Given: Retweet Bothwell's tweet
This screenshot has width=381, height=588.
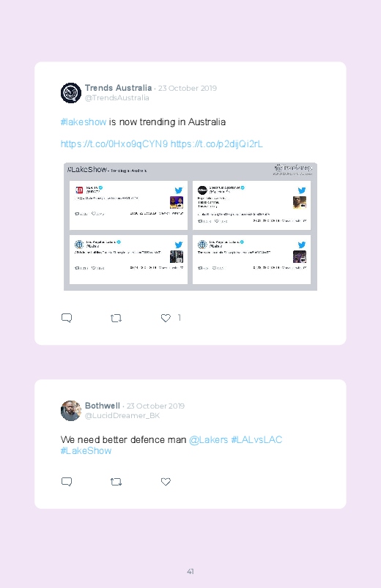Looking at the screenshot, I should tap(116, 482).
